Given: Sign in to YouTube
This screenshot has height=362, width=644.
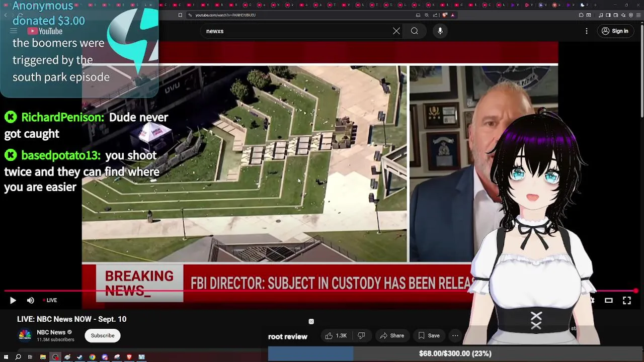Looking at the screenshot, I should click(x=615, y=31).
